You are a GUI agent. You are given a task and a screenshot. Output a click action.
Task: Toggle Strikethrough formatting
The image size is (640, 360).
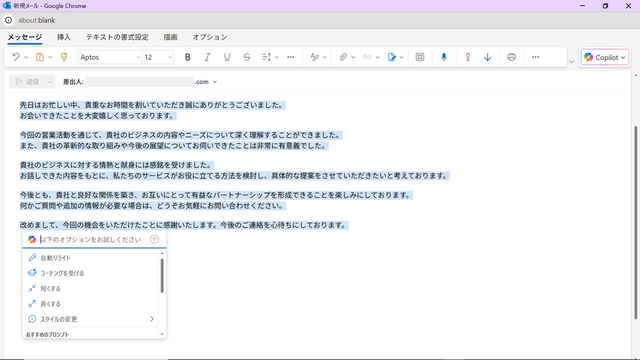pyautogui.click(x=247, y=57)
